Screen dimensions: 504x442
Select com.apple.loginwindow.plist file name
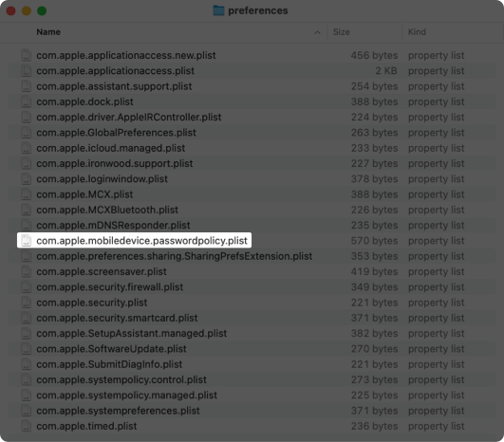102,179
